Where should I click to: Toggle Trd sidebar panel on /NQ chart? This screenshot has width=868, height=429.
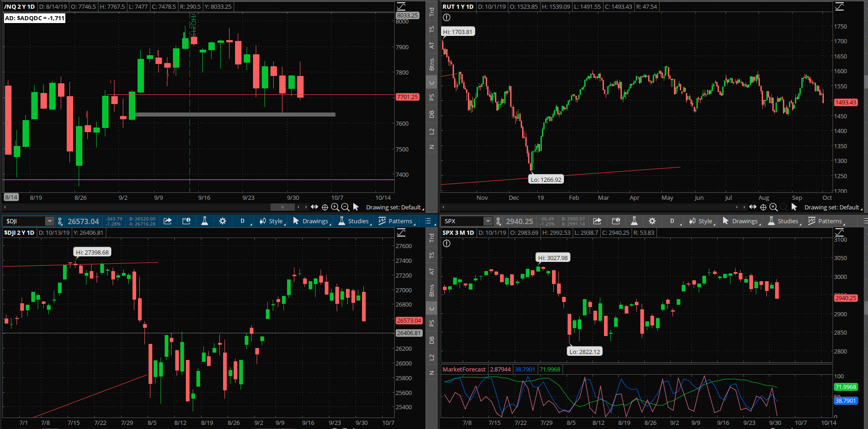tap(431, 12)
